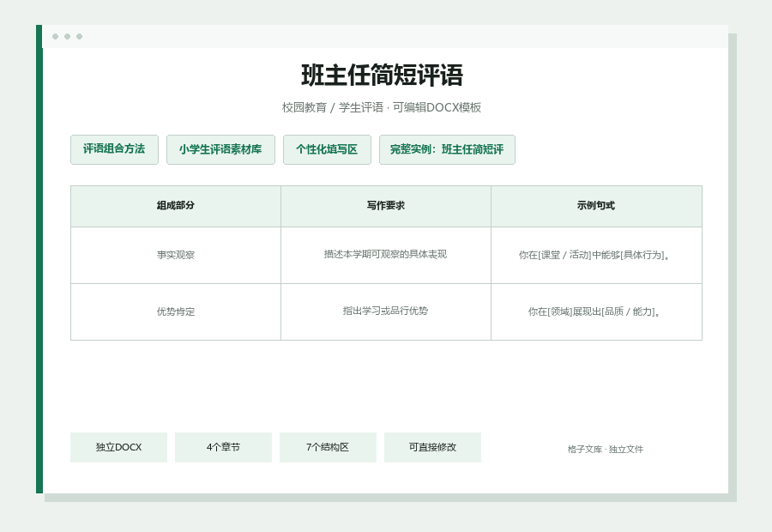Select the 个性化填写区 tab

[327, 149]
